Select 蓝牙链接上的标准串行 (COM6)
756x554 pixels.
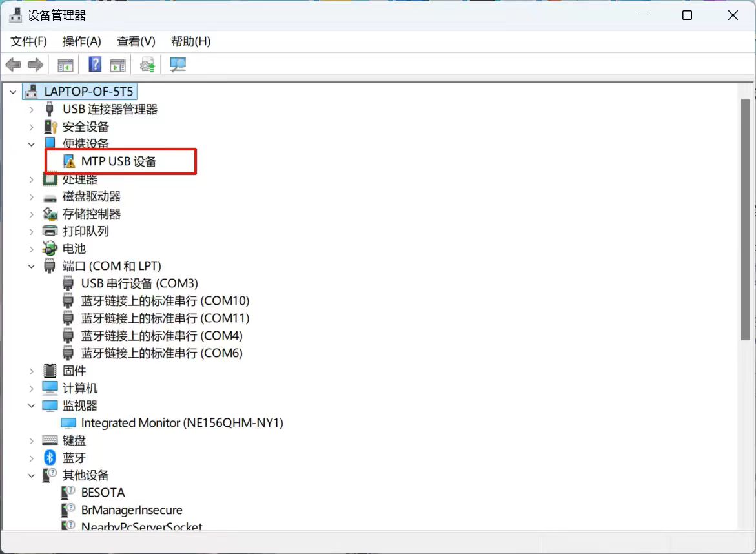click(161, 353)
